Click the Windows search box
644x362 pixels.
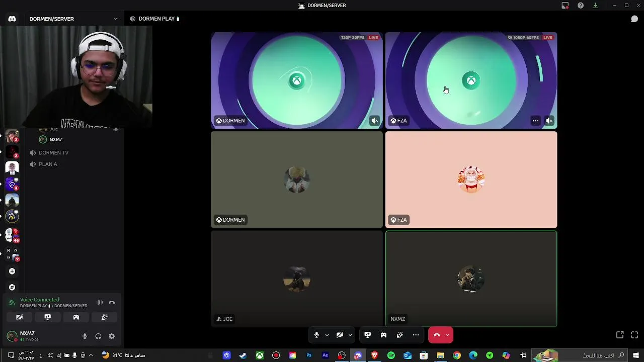[x=579, y=355]
